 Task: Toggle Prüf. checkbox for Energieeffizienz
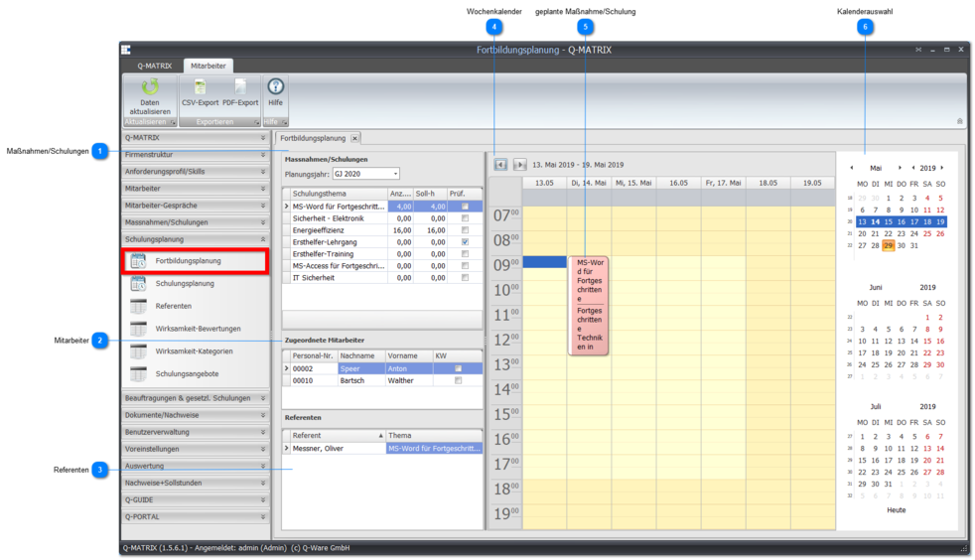coord(465,230)
